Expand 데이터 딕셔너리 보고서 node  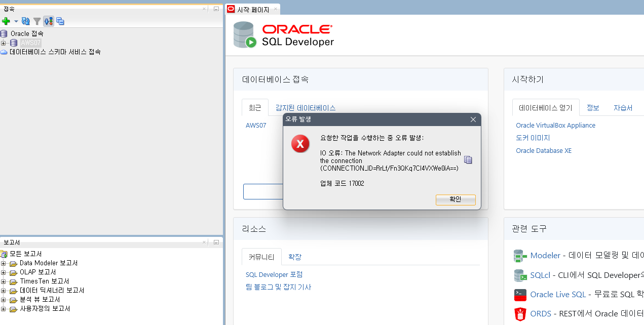click(x=4, y=291)
